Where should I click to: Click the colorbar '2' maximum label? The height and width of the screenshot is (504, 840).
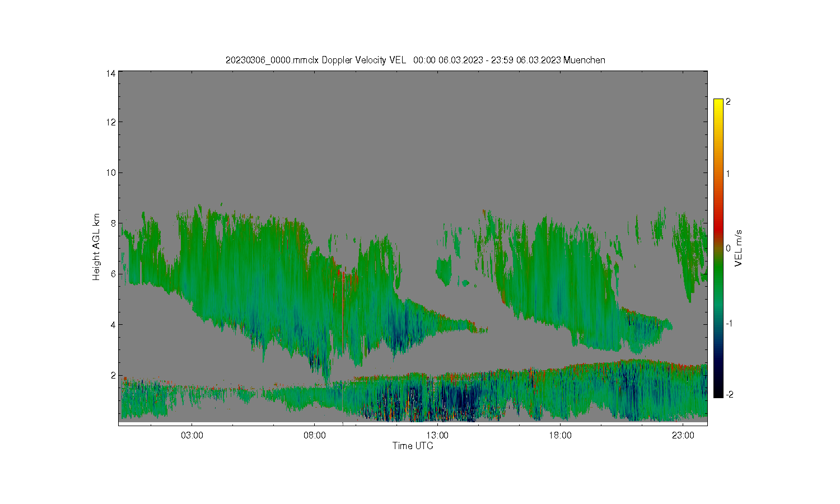click(x=728, y=102)
